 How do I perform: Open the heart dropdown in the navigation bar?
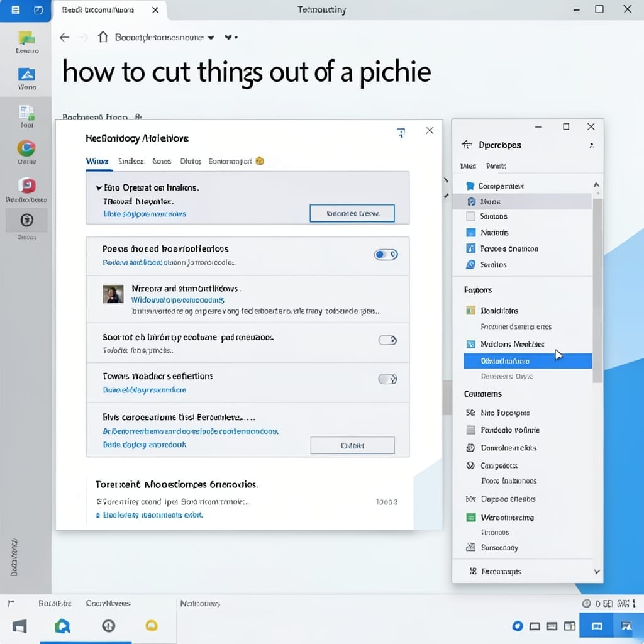pos(231,37)
